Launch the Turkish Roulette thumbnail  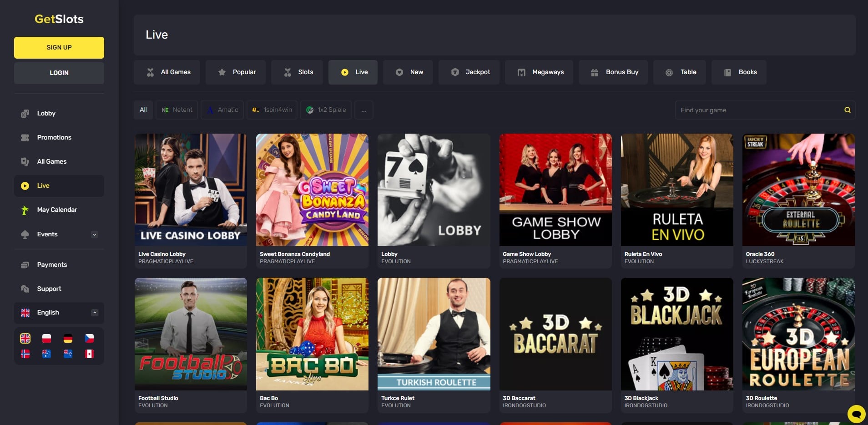434,334
